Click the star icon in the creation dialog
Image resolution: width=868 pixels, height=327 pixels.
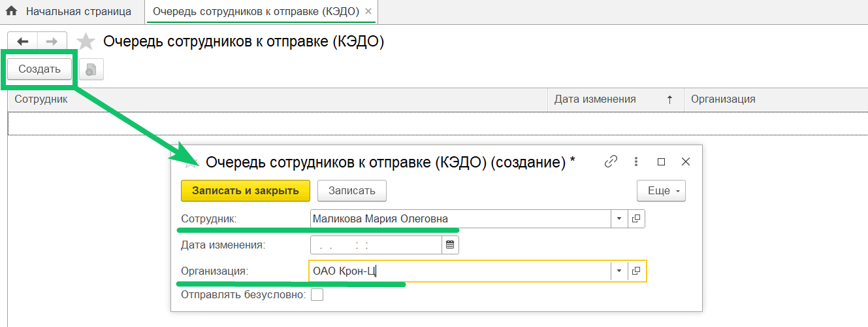[191, 162]
